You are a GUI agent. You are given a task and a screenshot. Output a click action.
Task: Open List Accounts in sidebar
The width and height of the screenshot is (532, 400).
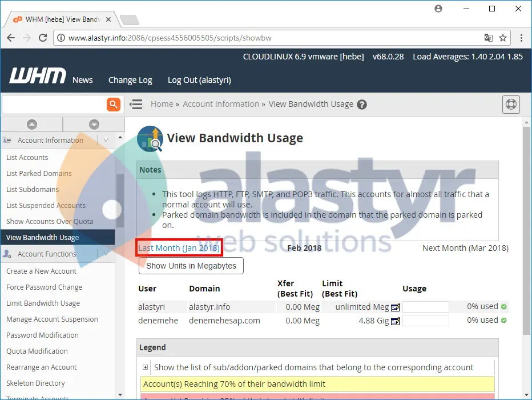[x=27, y=158]
